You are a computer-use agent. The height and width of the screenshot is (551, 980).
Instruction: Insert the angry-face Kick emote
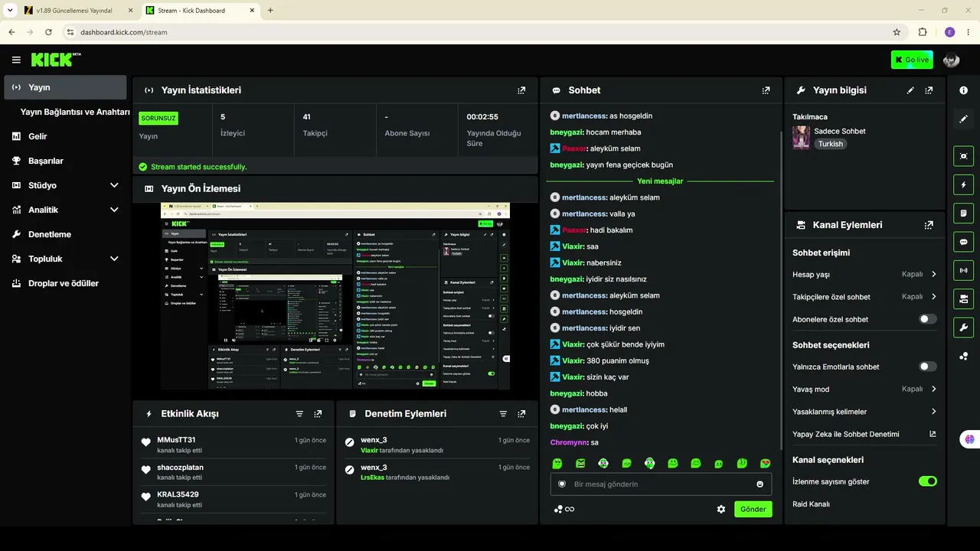tap(580, 463)
